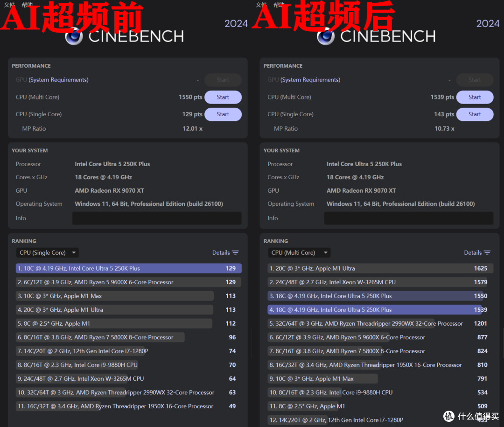This screenshot has width=504, height=427.
Task: Open CPU (Single Core) ranking dropdown
Action: pos(48,253)
